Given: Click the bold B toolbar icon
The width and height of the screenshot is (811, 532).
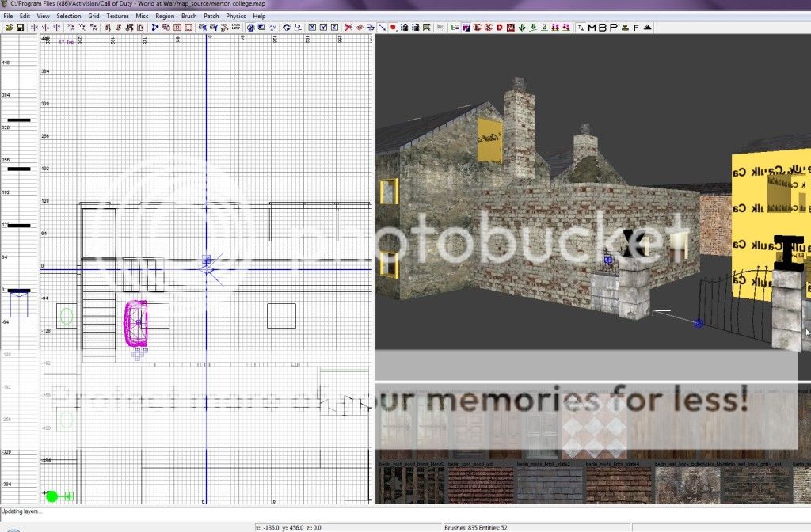Looking at the screenshot, I should point(603,28).
